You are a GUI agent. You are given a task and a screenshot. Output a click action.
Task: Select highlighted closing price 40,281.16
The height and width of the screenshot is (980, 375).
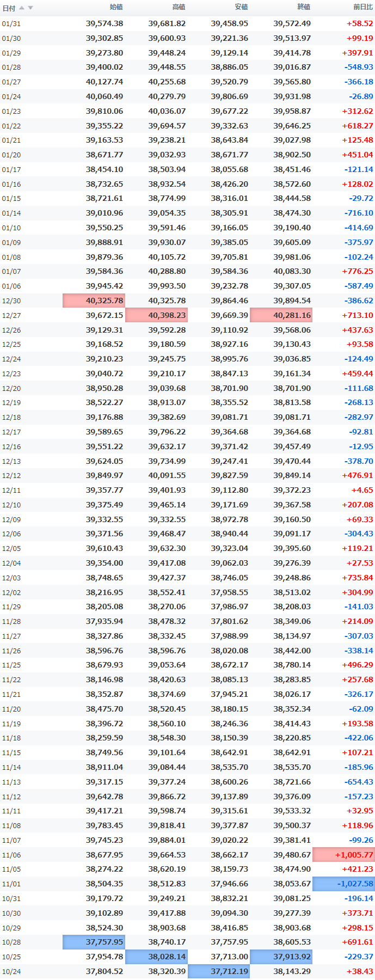click(281, 315)
